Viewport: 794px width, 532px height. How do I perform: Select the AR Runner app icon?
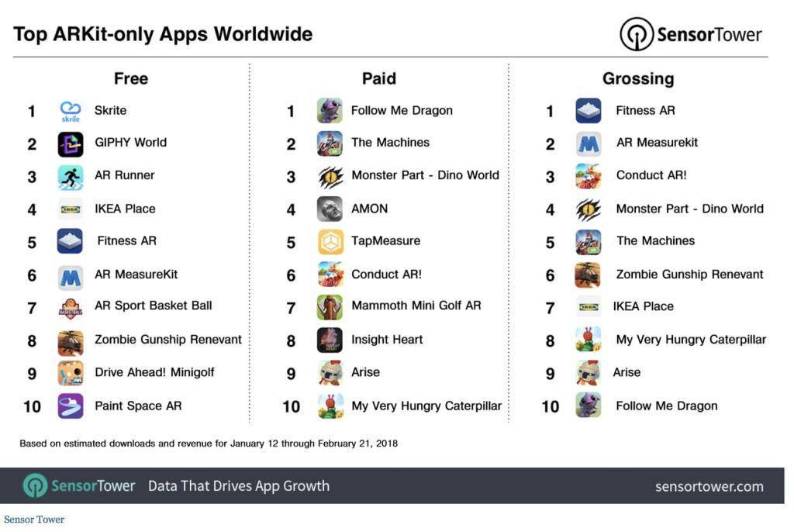71,177
